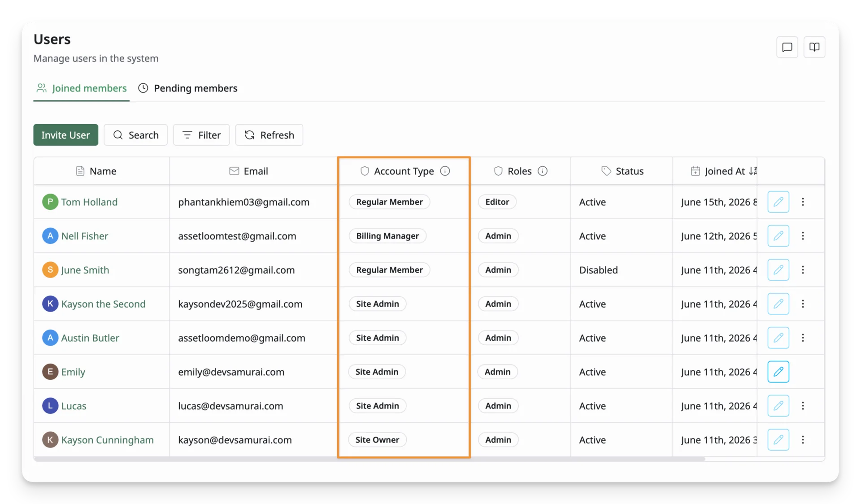Click Tom Holland's avatar with letter P

[50, 202]
